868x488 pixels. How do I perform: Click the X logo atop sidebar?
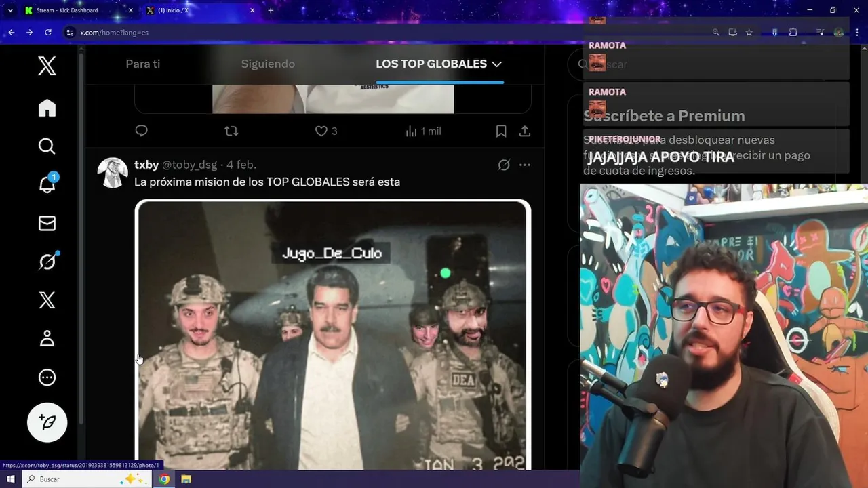pos(47,66)
